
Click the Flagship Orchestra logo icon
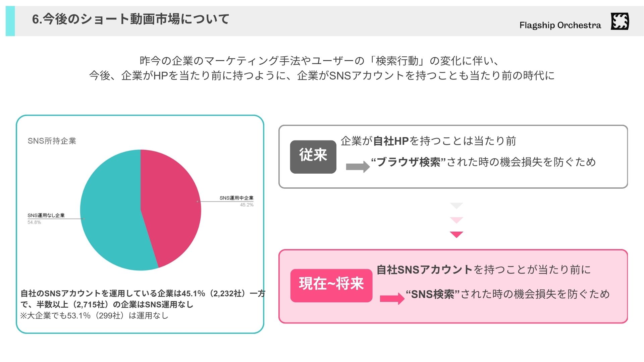[620, 21]
